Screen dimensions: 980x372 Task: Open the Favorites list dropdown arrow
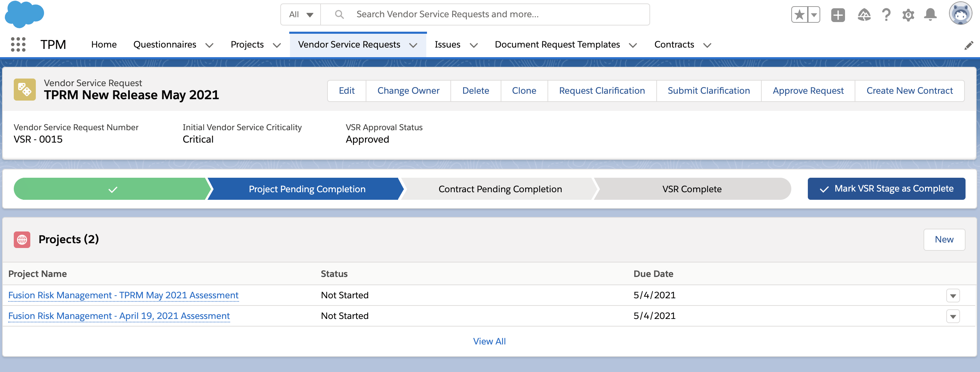click(813, 15)
